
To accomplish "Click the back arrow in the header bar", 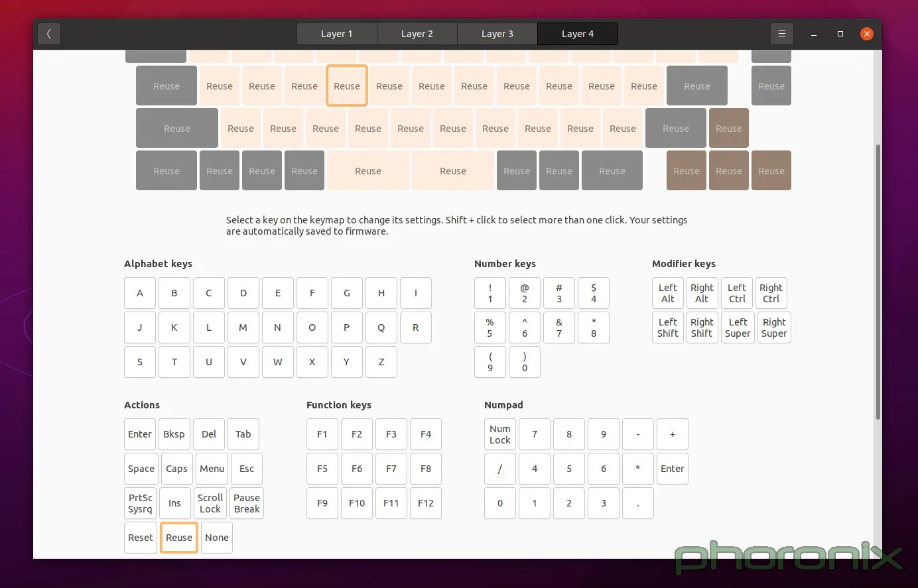I will [x=49, y=34].
